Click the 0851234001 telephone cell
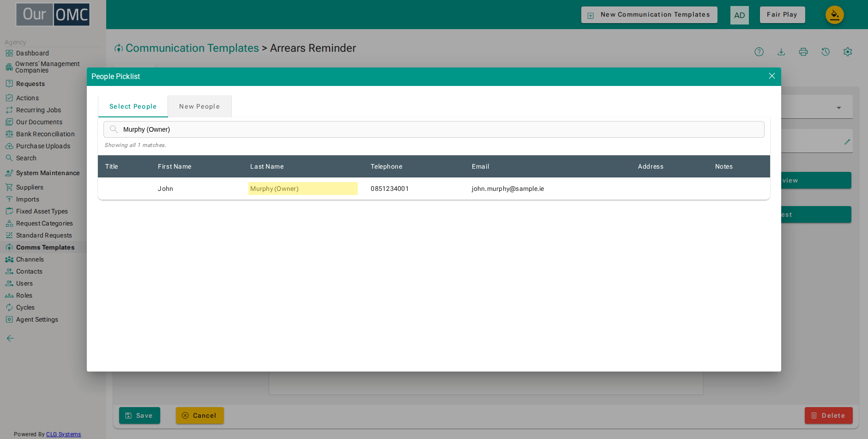The height and width of the screenshot is (439, 868). (x=390, y=189)
